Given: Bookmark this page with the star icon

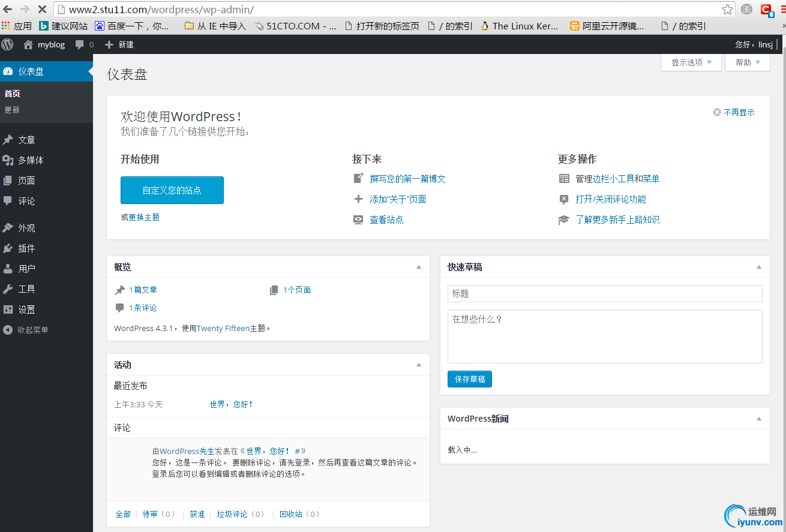Looking at the screenshot, I should (727, 10).
